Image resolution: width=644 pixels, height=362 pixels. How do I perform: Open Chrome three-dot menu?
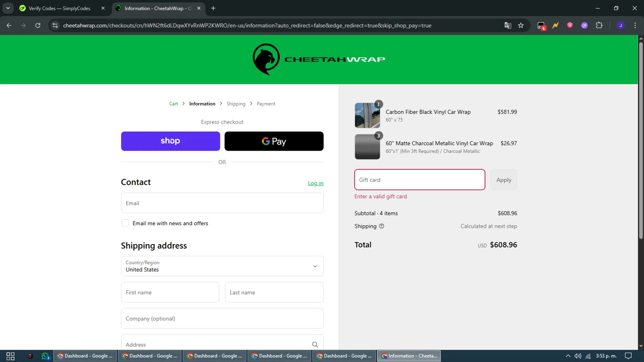tap(635, 25)
